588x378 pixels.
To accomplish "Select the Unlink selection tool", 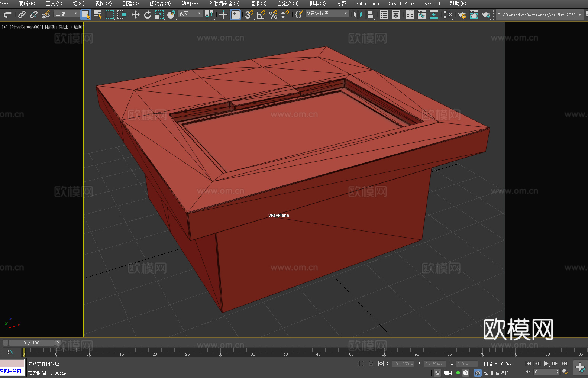I will click(34, 14).
